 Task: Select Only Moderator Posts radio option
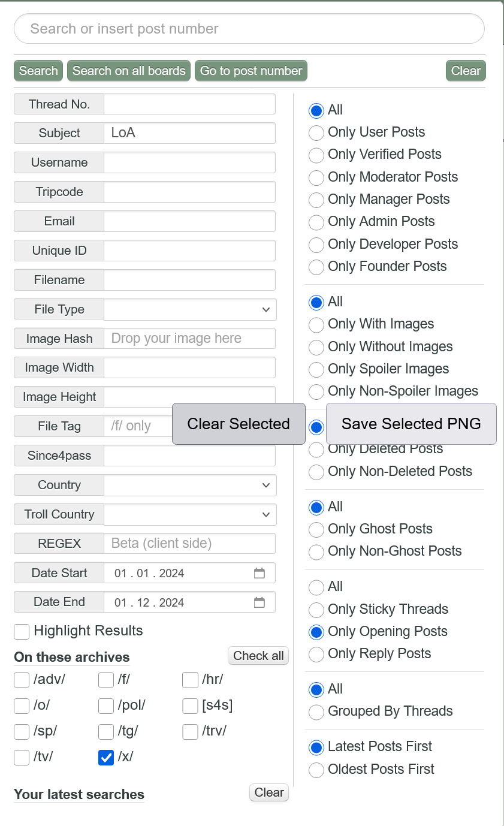(316, 177)
